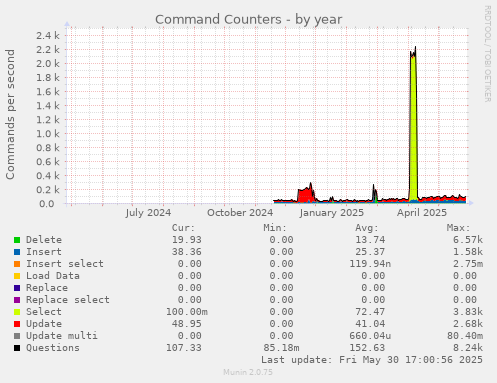Click the black Questions legend swatch
The width and height of the screenshot is (497, 383).
click(17, 348)
